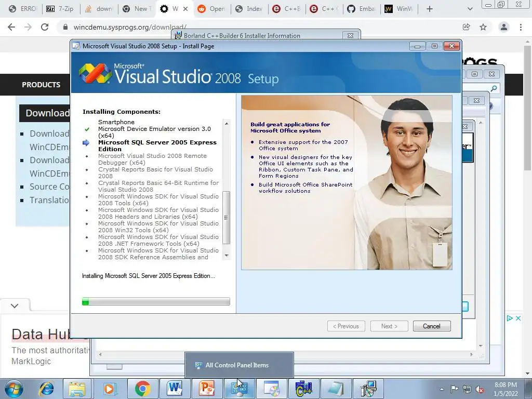Screen dimensions: 532x399
Task: Click the muted volume tray icon
Action: [480, 389]
